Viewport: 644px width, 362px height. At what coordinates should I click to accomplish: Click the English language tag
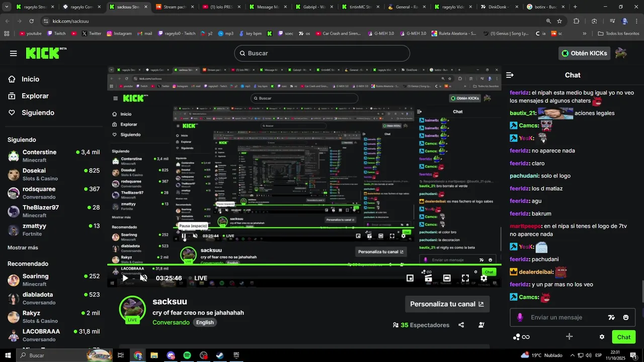205,322
